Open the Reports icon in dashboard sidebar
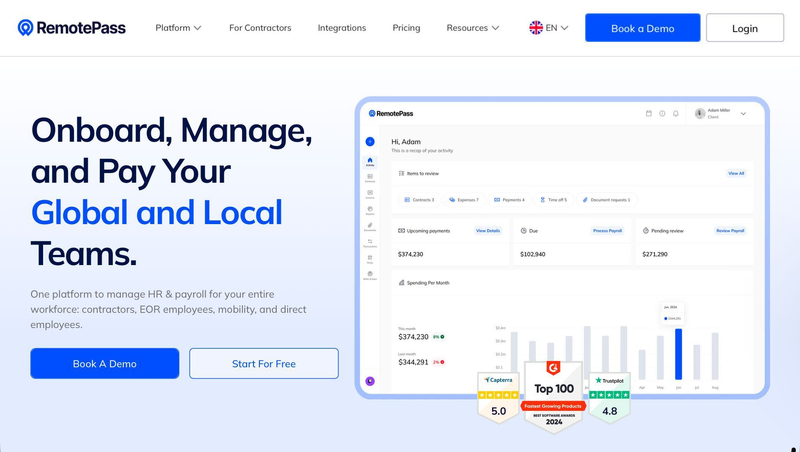This screenshot has width=800, height=452. (370, 210)
